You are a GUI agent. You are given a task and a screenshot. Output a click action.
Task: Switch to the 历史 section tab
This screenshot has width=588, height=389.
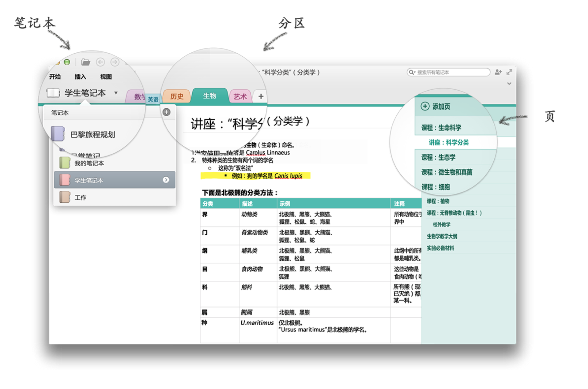click(x=177, y=96)
